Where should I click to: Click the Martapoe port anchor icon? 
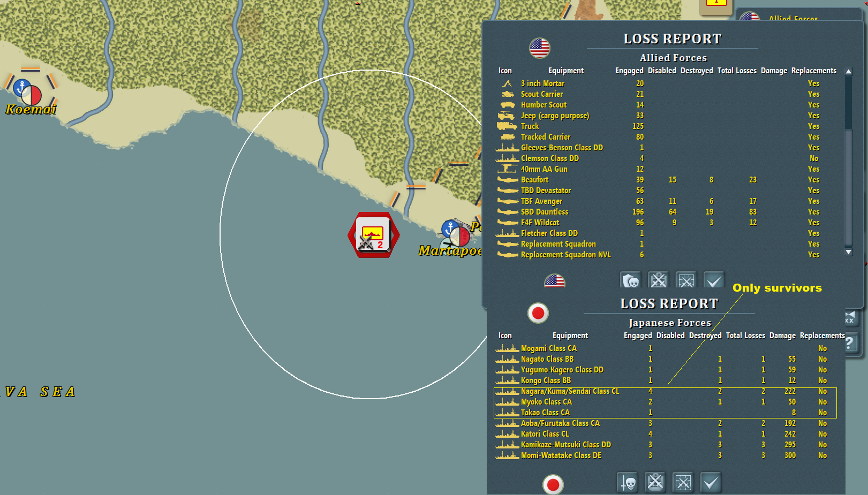click(450, 229)
